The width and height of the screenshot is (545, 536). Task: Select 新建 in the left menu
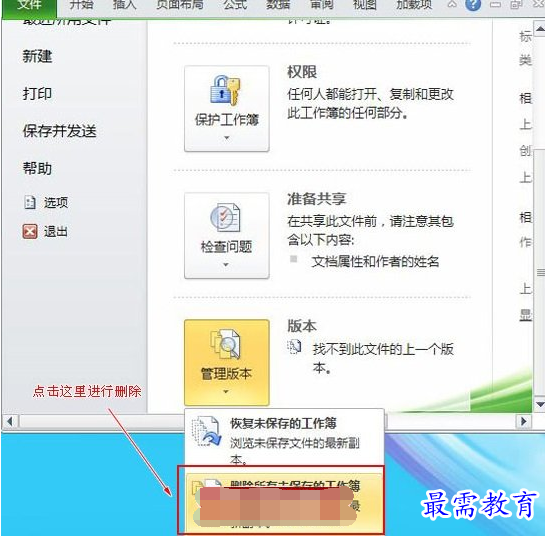click(37, 56)
